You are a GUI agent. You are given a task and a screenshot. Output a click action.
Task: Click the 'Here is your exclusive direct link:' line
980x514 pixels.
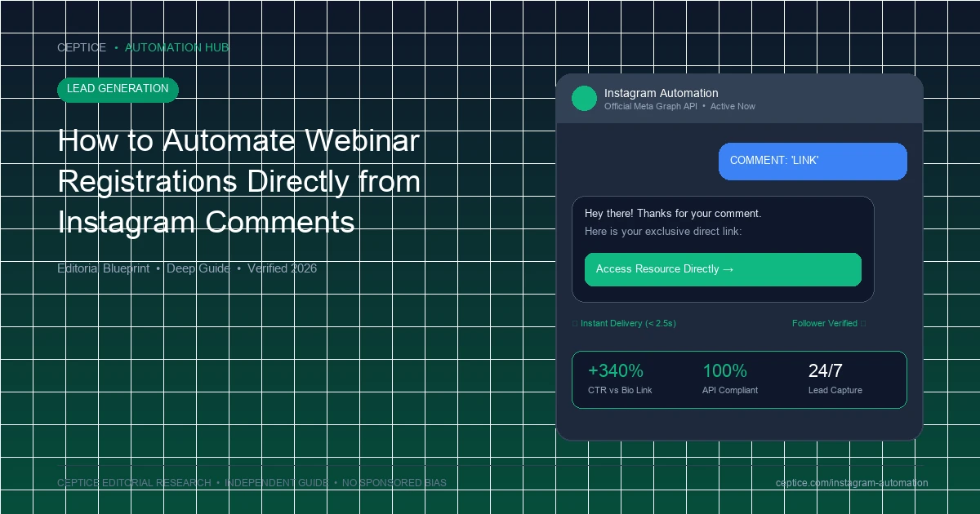(663, 232)
